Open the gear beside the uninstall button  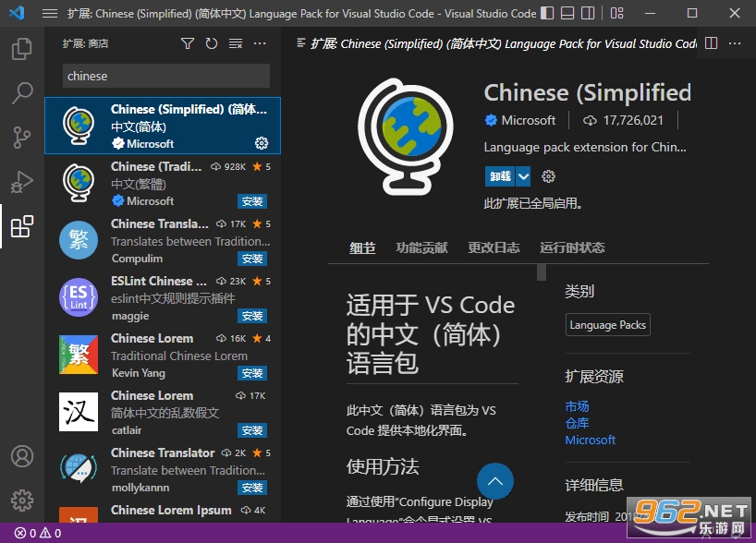click(x=548, y=176)
